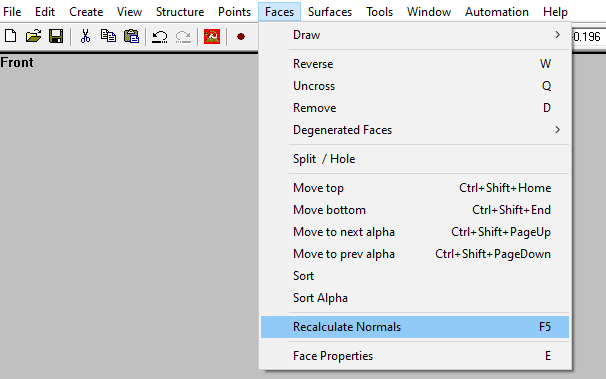Open the Window menu
Viewport: 606px width, 379px height.
429,12
